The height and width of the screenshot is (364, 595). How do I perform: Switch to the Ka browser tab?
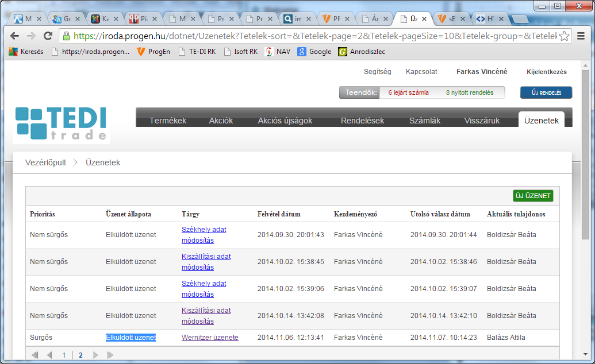[x=104, y=18]
